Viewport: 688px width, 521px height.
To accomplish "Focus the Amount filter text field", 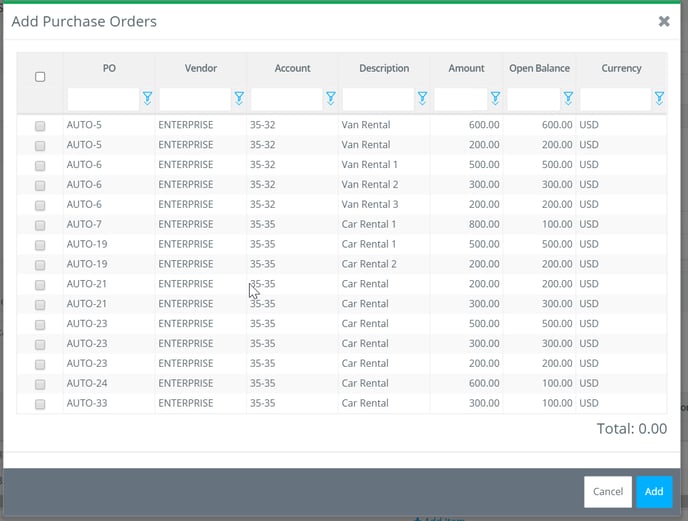I will click(461, 99).
